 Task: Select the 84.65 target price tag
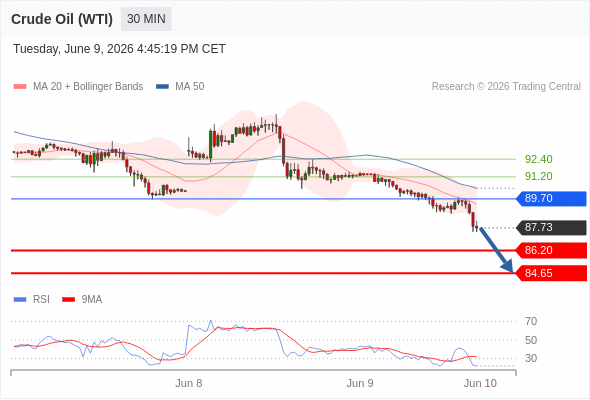[551, 273]
